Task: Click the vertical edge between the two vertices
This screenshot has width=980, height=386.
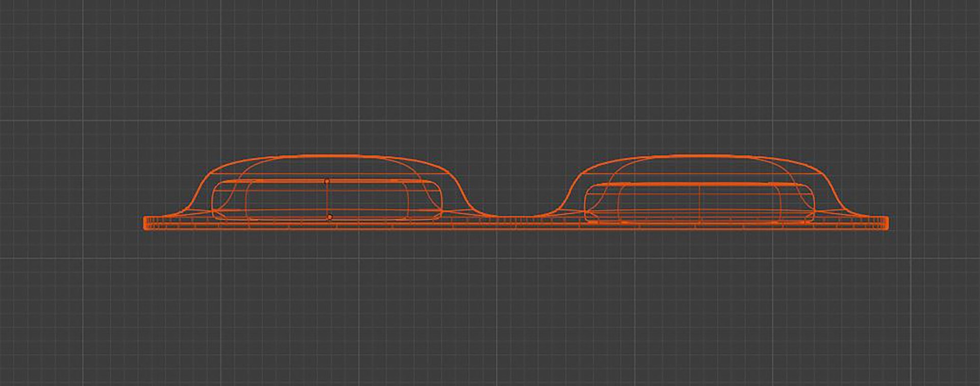Action: point(327,199)
